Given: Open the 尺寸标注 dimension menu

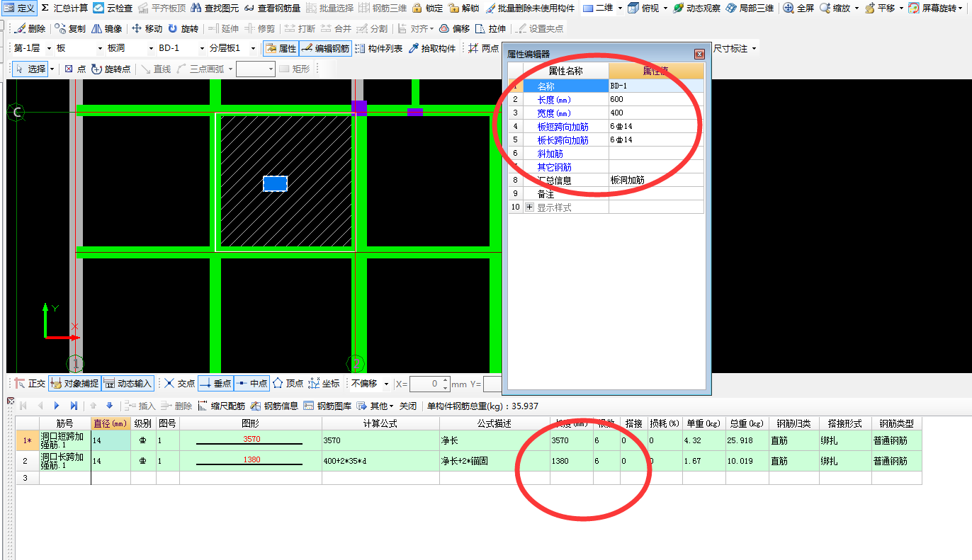Looking at the screenshot, I should [x=735, y=49].
